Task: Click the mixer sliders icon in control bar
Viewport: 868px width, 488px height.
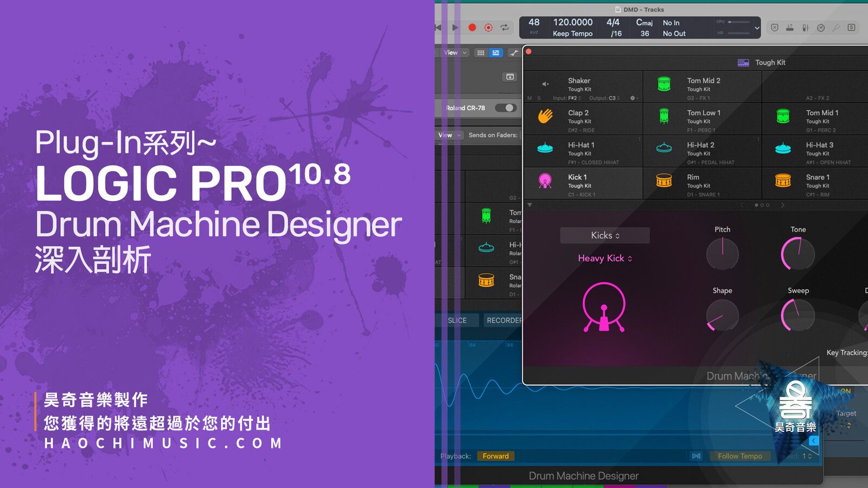Action: coord(806,28)
